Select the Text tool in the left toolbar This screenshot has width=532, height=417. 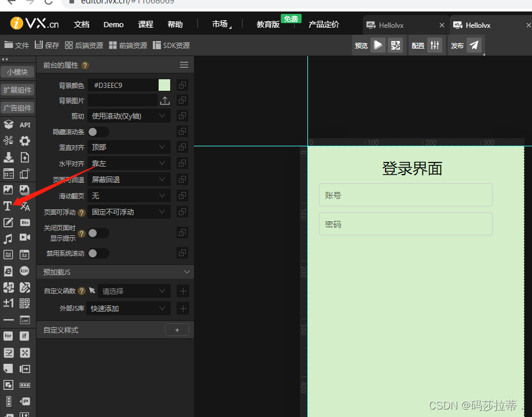[x=6, y=205]
